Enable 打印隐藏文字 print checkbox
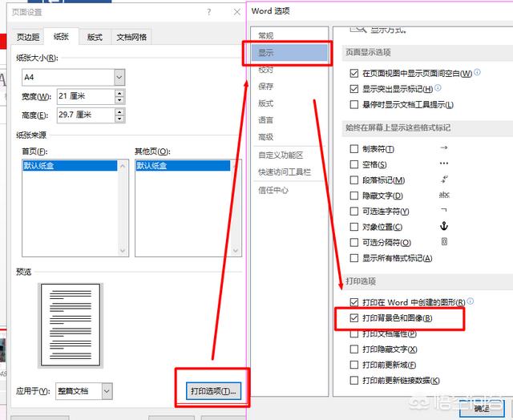Image resolution: width=513 pixels, height=420 pixels. tap(354, 349)
